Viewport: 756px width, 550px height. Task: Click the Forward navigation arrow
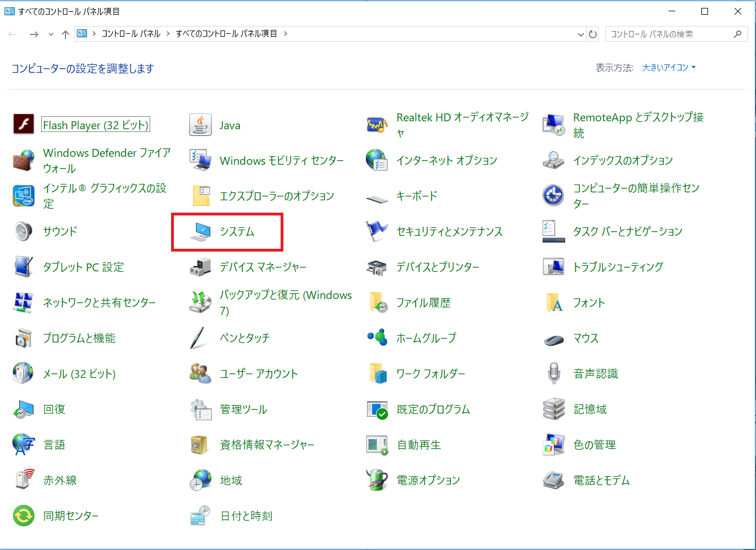[x=34, y=34]
